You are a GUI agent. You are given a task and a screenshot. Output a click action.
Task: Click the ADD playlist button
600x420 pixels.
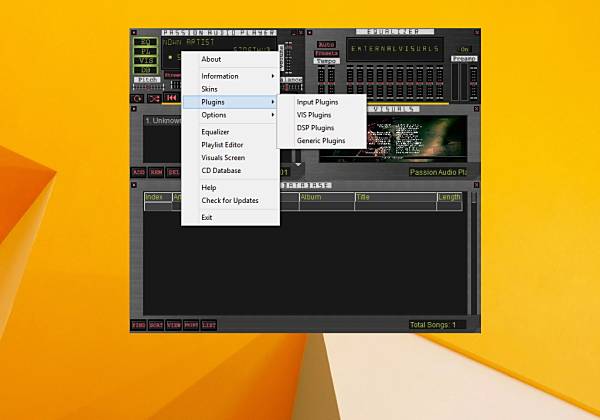(139, 172)
